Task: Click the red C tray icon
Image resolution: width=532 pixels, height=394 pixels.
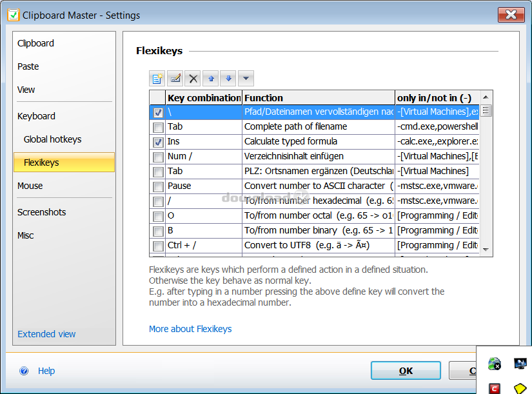Action: point(495,388)
